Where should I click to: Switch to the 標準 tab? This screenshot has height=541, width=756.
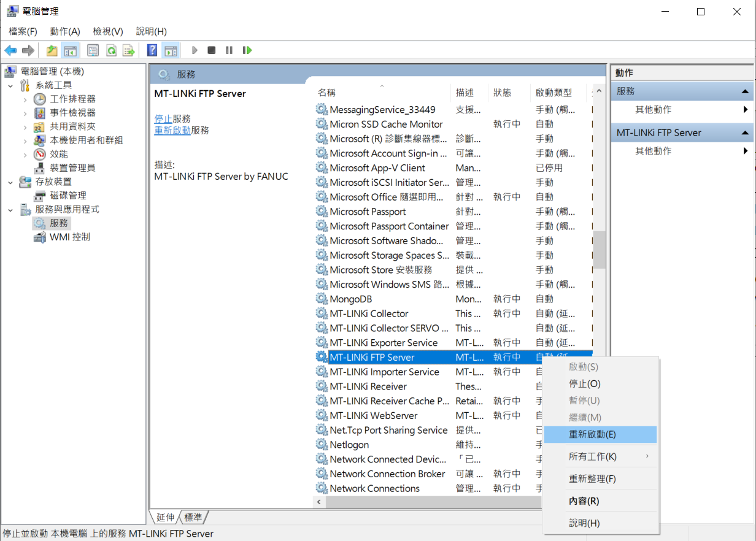pos(193,518)
